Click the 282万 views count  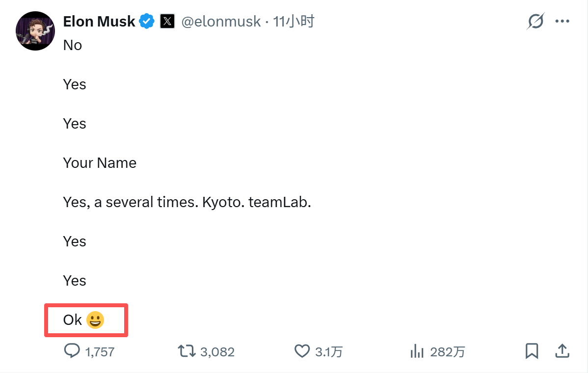coord(448,352)
